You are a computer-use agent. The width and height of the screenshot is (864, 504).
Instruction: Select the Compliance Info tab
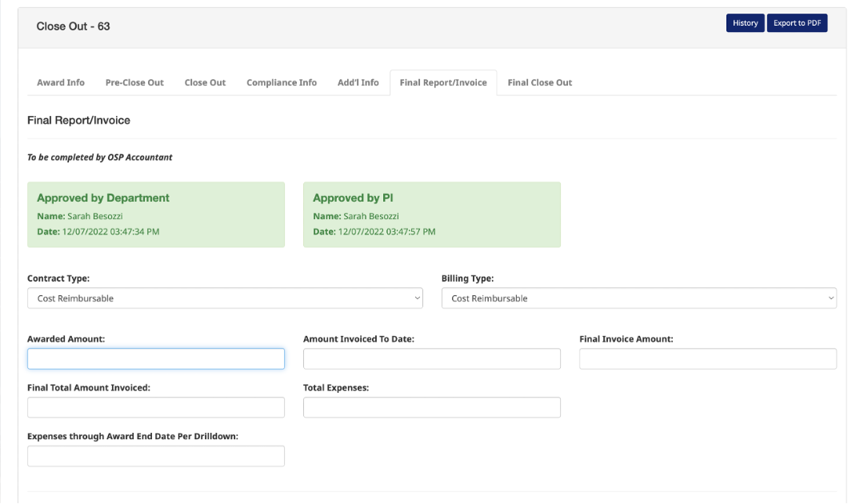pyautogui.click(x=282, y=82)
